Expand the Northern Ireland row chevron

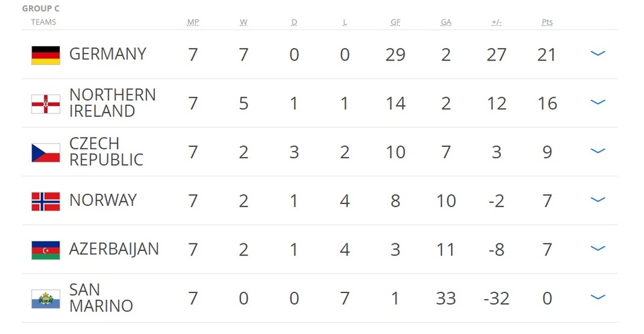(597, 103)
